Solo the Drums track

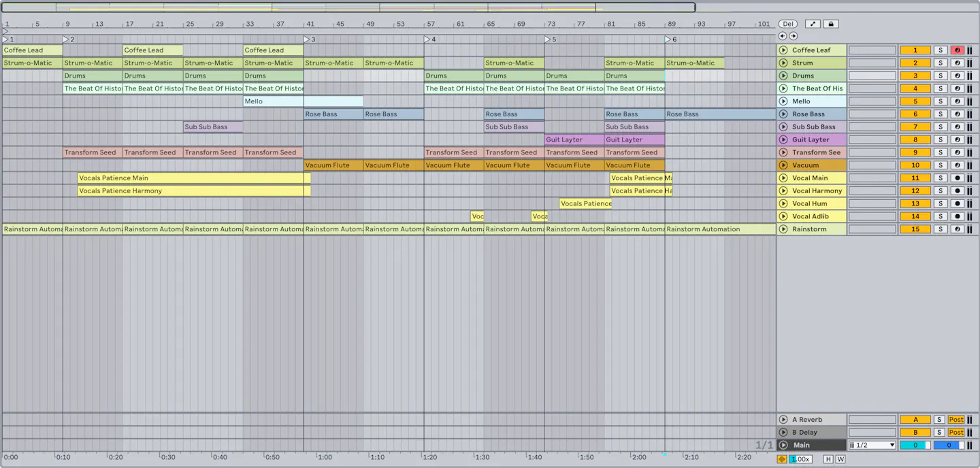click(940, 76)
